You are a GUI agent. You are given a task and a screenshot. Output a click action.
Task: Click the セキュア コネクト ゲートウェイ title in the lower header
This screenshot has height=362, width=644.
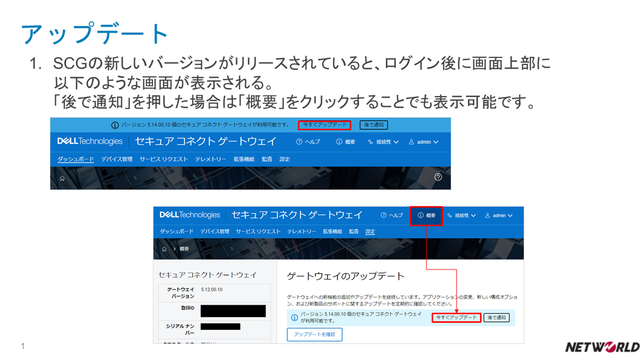coord(297,215)
